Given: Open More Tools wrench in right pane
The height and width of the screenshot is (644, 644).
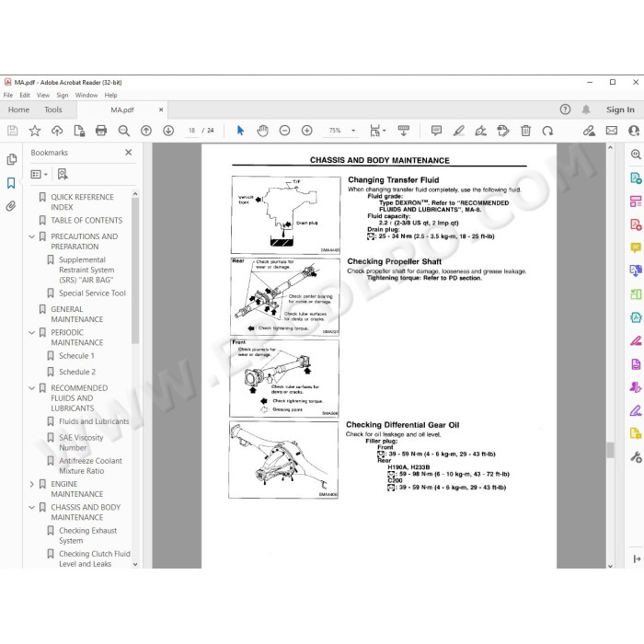Looking at the screenshot, I should 636,456.
